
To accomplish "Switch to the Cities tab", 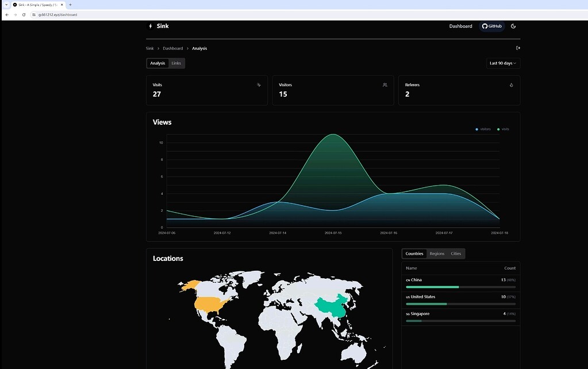I will [x=456, y=253].
